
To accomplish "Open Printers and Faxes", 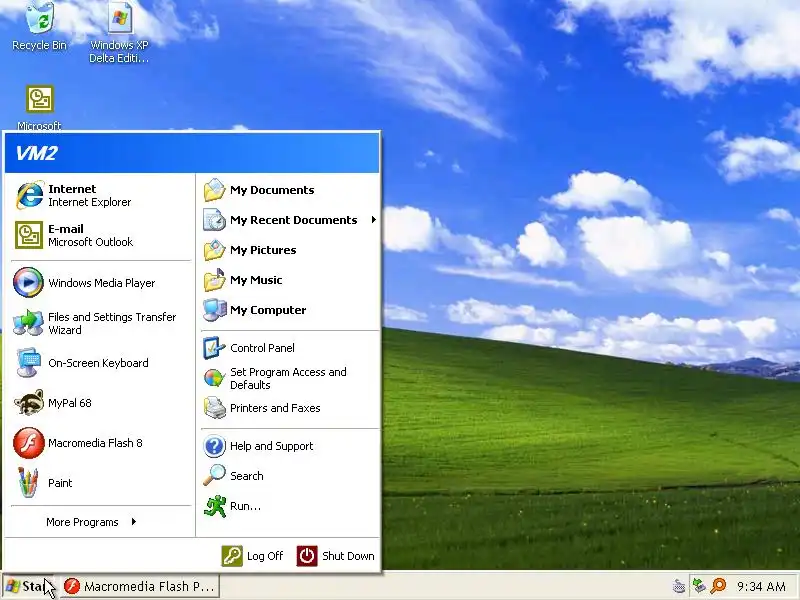I will (x=290, y=408).
